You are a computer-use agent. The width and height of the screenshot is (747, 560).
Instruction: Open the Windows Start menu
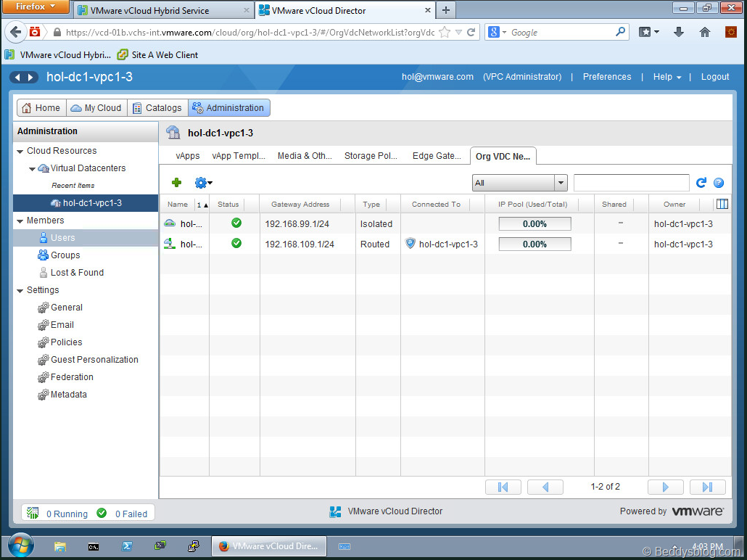pyautogui.click(x=21, y=546)
